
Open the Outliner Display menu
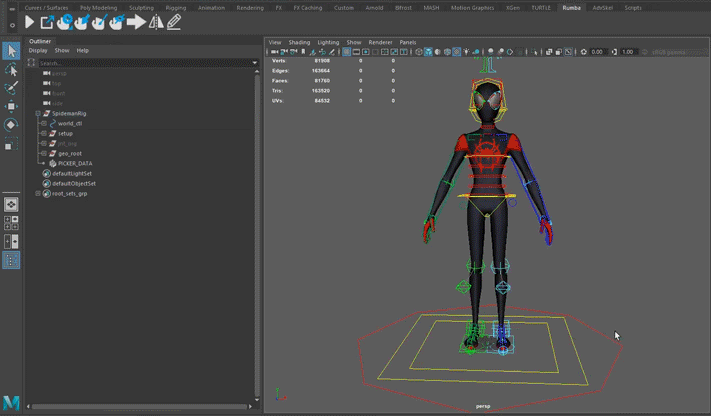(38, 50)
